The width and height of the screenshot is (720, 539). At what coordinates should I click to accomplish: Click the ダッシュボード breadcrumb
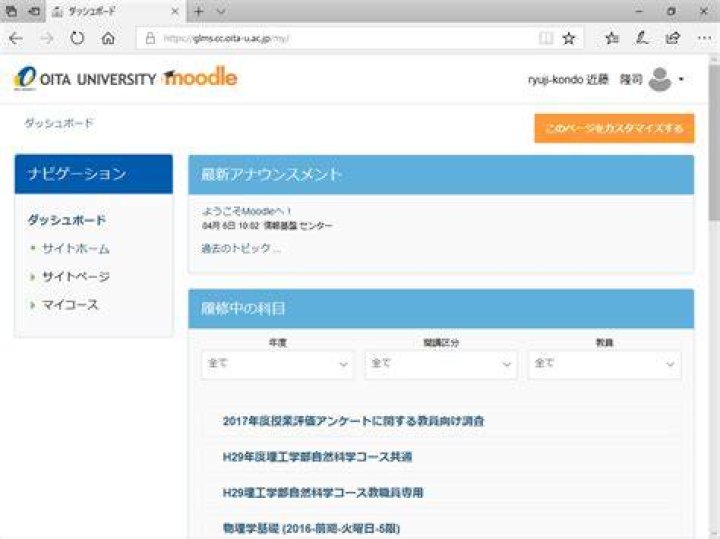click(x=59, y=123)
